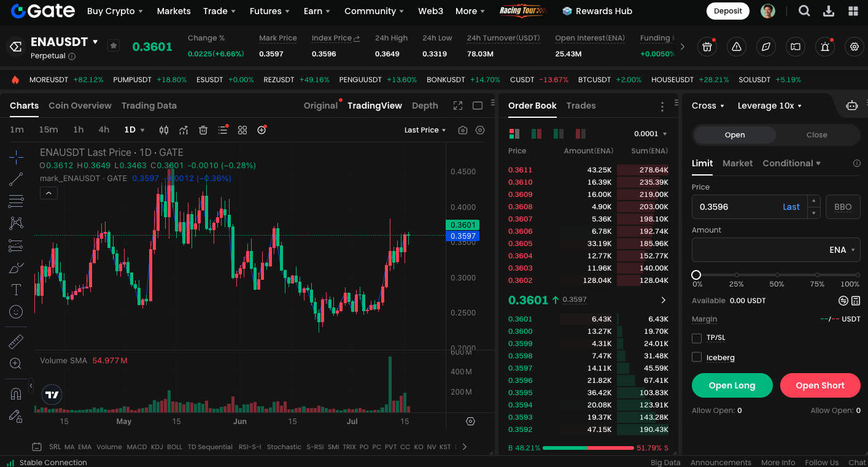The width and height of the screenshot is (868, 467).
Task: Select the Fibonacci retracement tool
Action: point(17,201)
